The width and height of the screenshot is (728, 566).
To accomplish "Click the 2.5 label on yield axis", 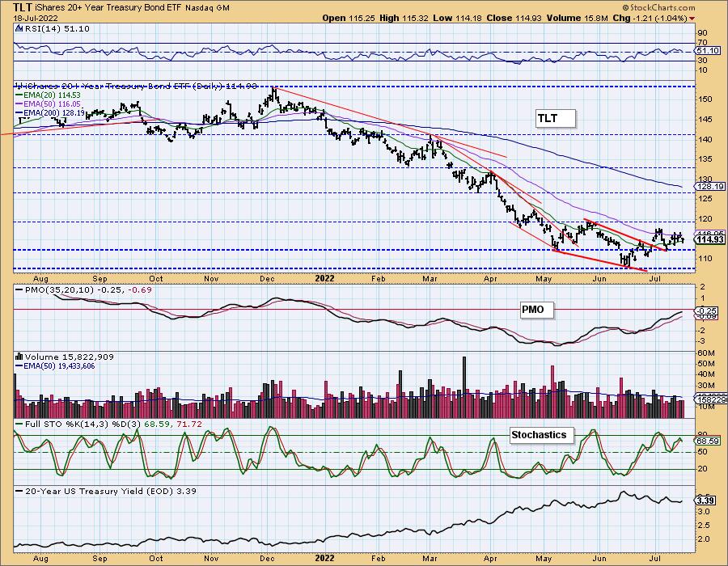I will (705, 526).
